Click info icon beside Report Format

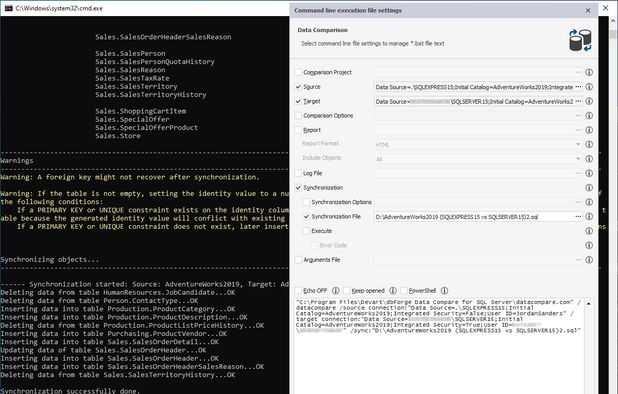pos(589,144)
